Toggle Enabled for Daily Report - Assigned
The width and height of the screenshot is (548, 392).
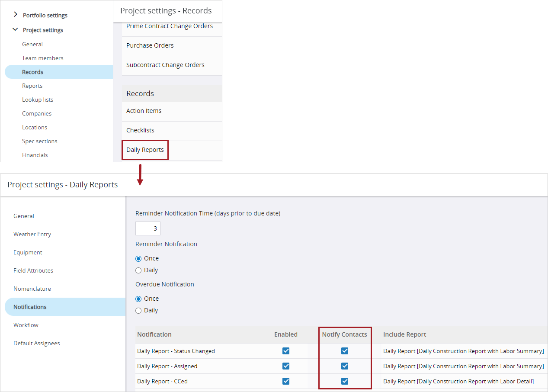click(286, 366)
